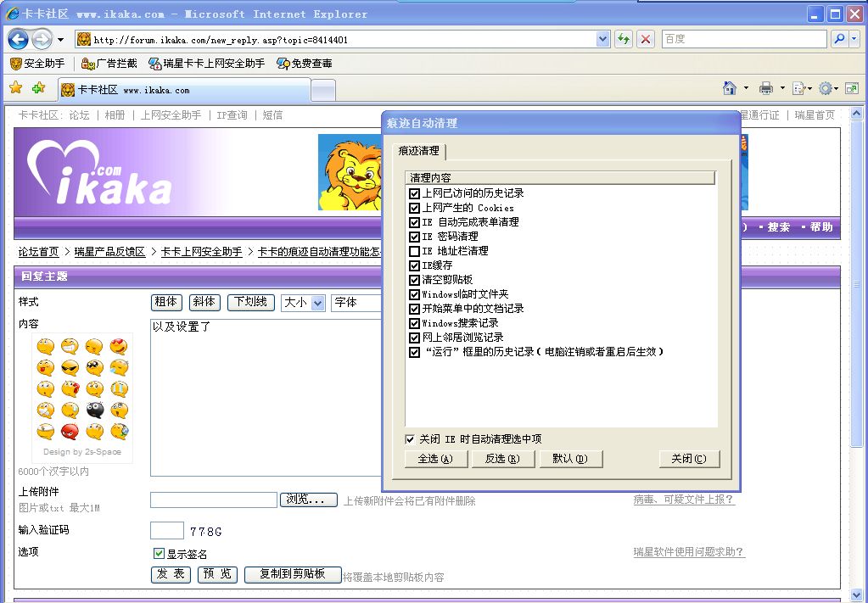Image resolution: width=868 pixels, height=603 pixels.
Task: Refresh the page with the green arrows icon
Action: [624, 39]
